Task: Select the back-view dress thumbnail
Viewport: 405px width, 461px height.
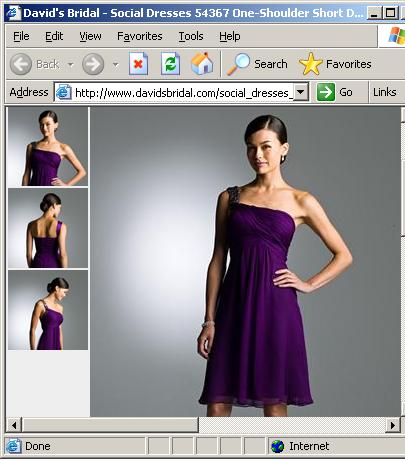Action: (x=48, y=228)
